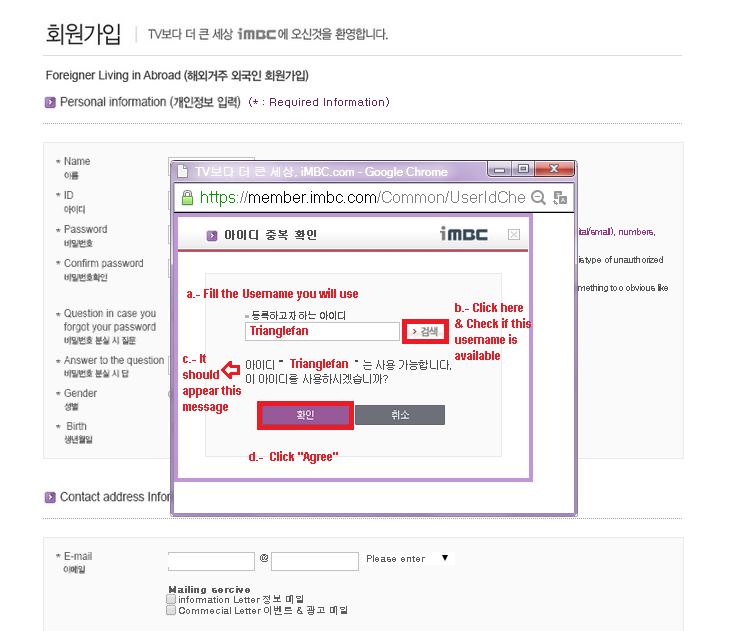Screen dimensions: 732x631
Task: Maximize the popup Chrome window
Action: click(x=523, y=169)
